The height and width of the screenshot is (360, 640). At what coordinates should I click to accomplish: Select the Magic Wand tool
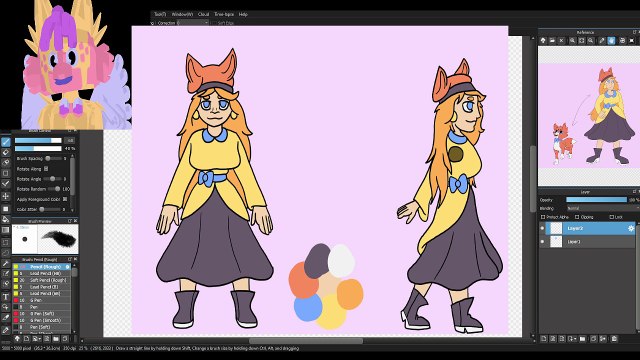tap(6, 264)
